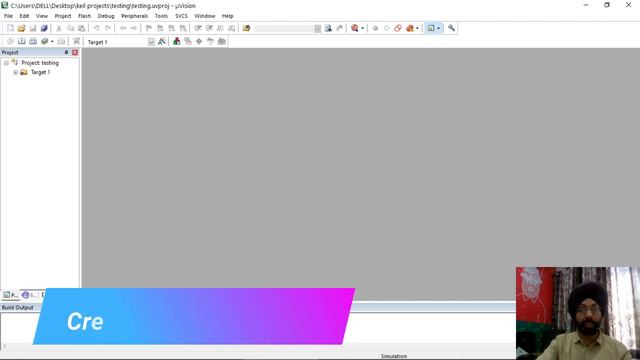Navigate forwards with right arrow icon
640x360 pixels.
point(134,28)
